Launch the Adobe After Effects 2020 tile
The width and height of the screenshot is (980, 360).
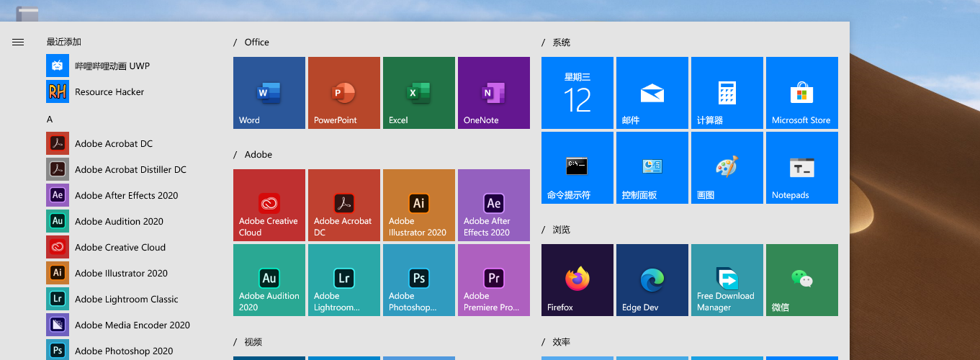click(494, 205)
